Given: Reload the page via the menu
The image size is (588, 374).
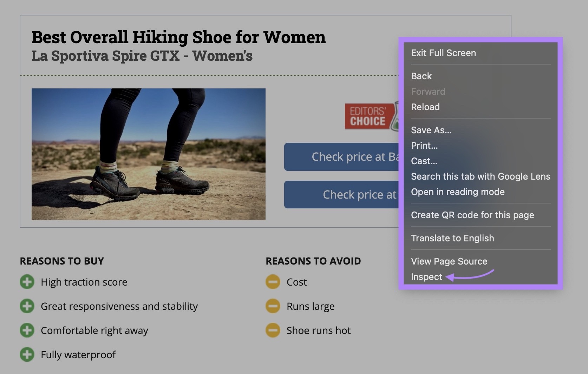Looking at the screenshot, I should [425, 107].
